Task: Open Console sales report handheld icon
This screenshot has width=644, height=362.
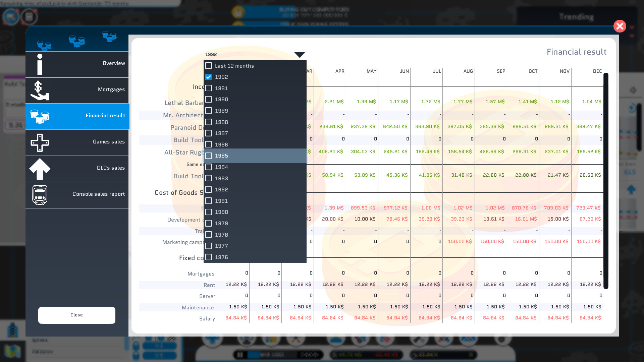Action: tap(40, 195)
